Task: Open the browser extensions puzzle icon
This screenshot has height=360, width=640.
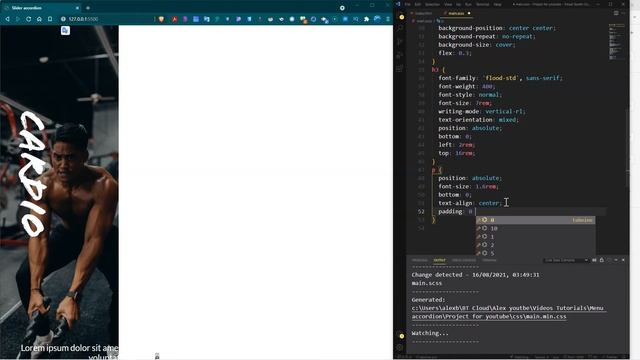Action: pos(367,19)
